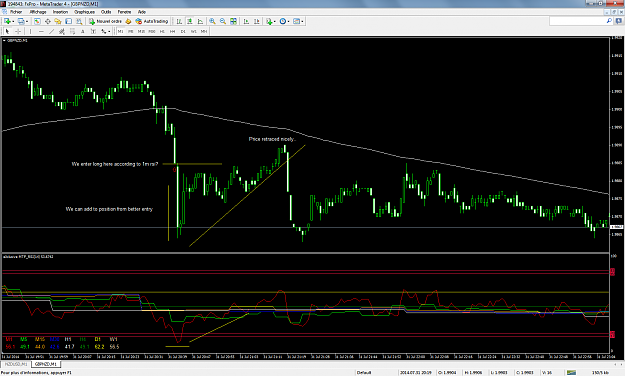Switch to M30 timeframe

[x=152, y=31]
